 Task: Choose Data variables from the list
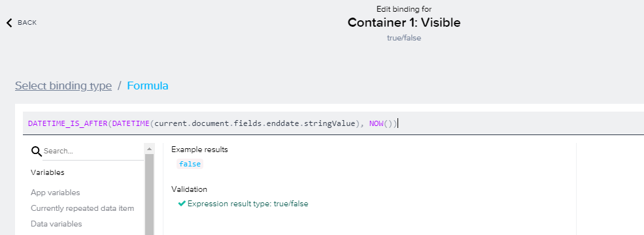[56, 223]
